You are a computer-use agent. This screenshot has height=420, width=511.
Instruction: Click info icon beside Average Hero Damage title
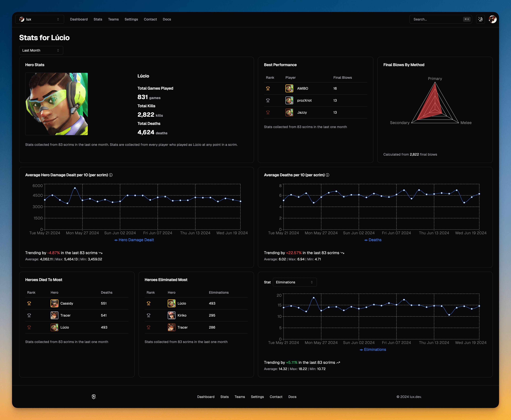click(111, 175)
